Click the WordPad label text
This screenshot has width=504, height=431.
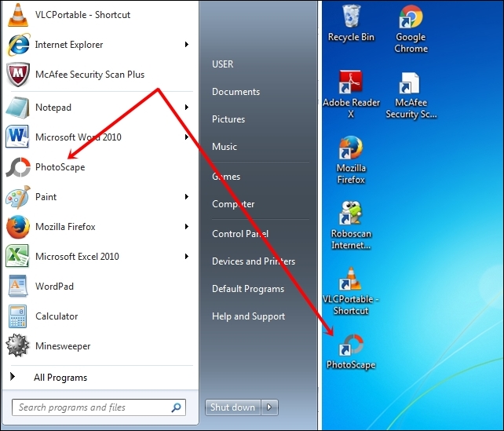(54, 286)
